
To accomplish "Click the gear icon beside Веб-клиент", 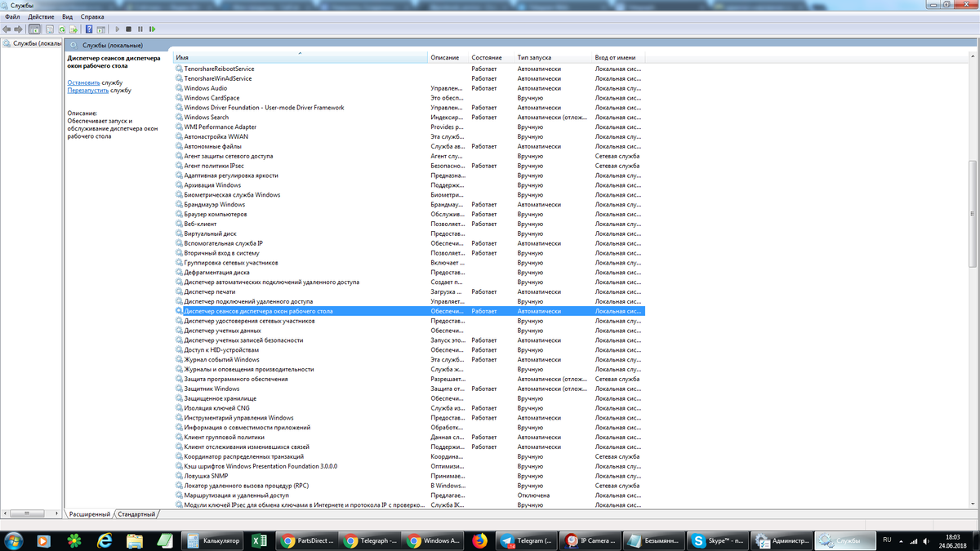I will (x=179, y=224).
